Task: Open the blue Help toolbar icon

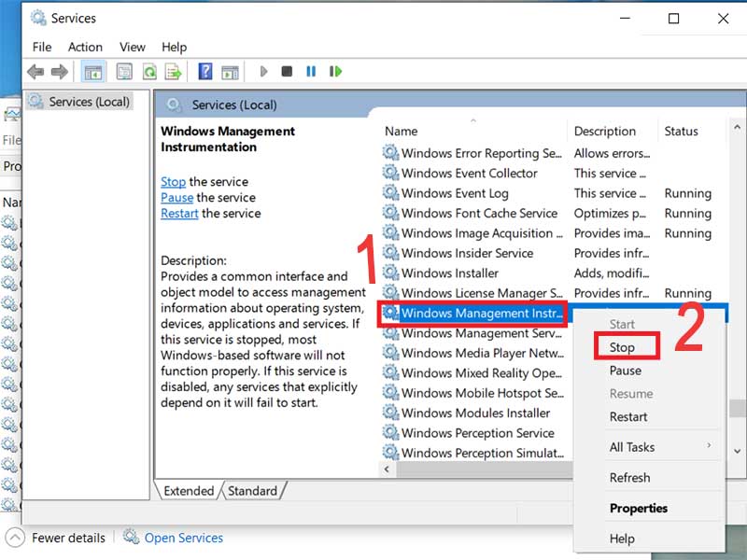Action: (204, 72)
